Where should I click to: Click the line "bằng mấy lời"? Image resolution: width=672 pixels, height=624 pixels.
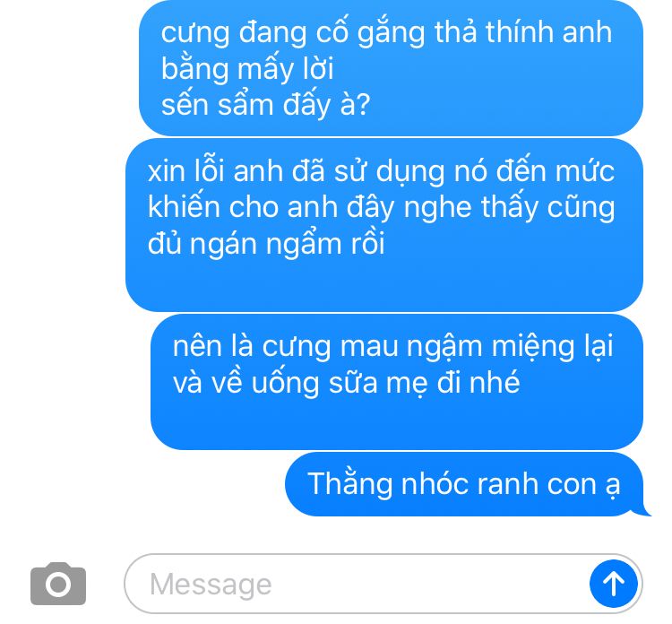point(247,69)
